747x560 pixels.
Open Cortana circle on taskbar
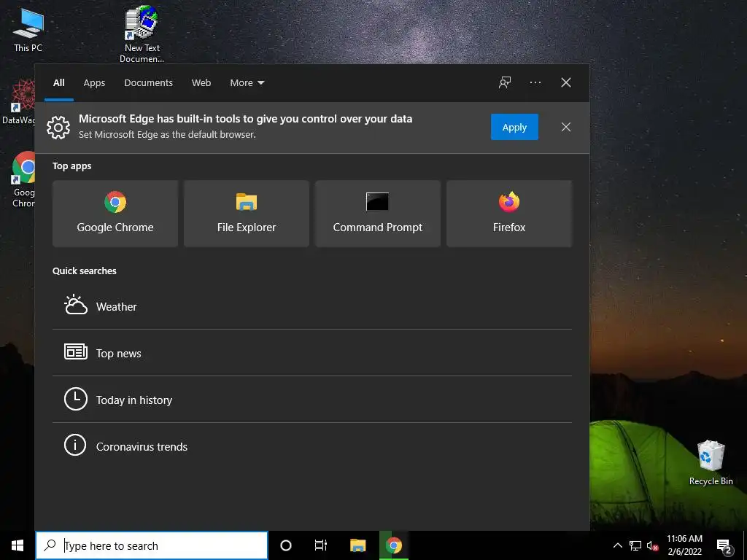(286, 545)
